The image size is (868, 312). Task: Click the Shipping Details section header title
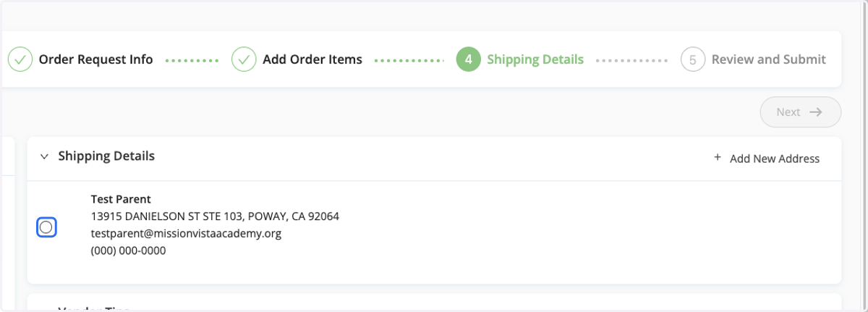[106, 156]
